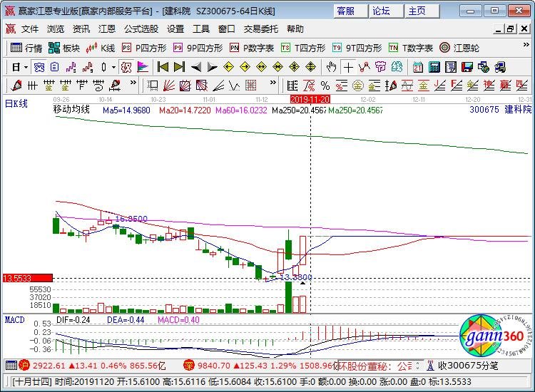Open the 设置 menu
This screenshot has width=535, height=392.
pyautogui.click(x=175, y=29)
